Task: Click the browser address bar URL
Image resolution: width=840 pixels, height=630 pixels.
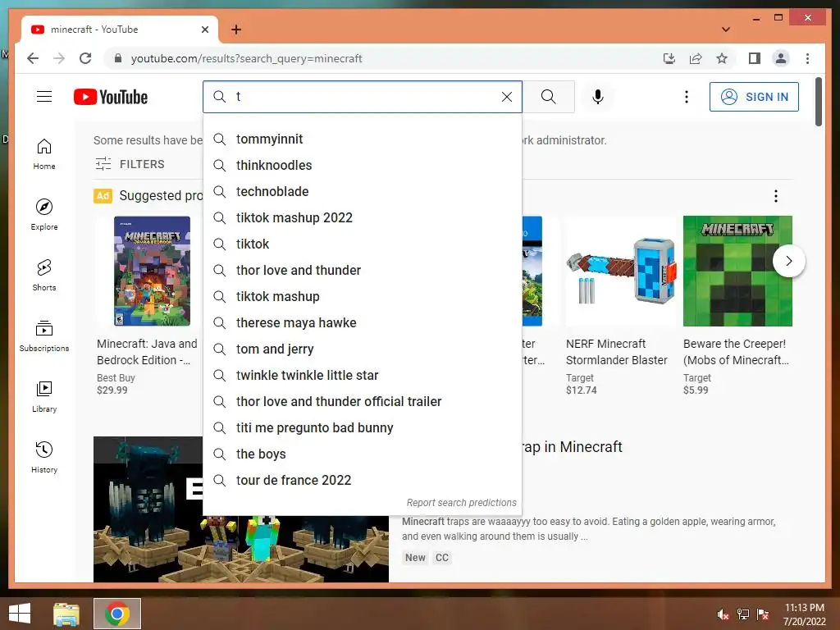Action: [x=246, y=58]
